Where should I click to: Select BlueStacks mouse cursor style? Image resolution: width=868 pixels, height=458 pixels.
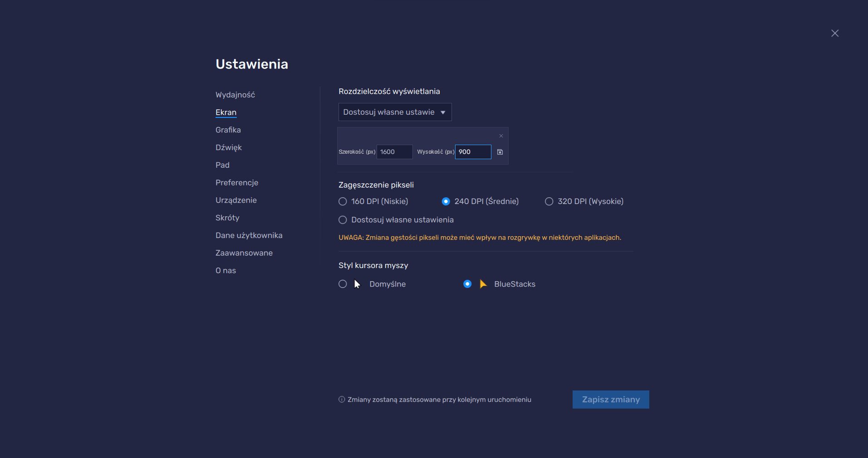tap(467, 284)
